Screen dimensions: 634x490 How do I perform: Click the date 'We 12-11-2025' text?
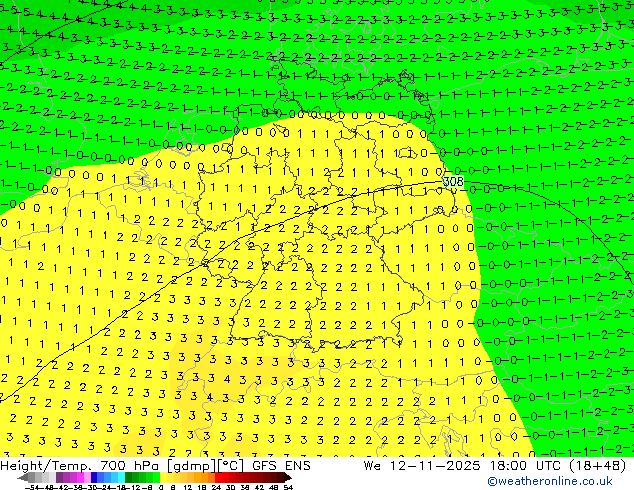tap(424, 465)
